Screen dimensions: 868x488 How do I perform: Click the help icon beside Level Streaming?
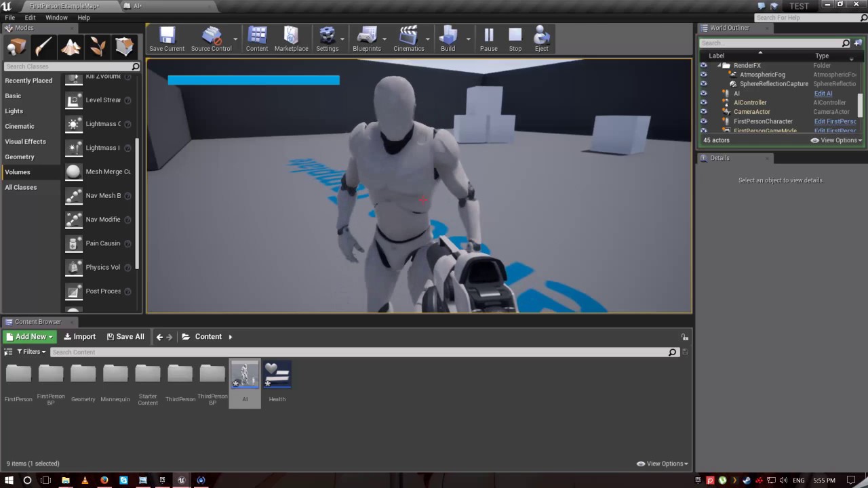[128, 100]
